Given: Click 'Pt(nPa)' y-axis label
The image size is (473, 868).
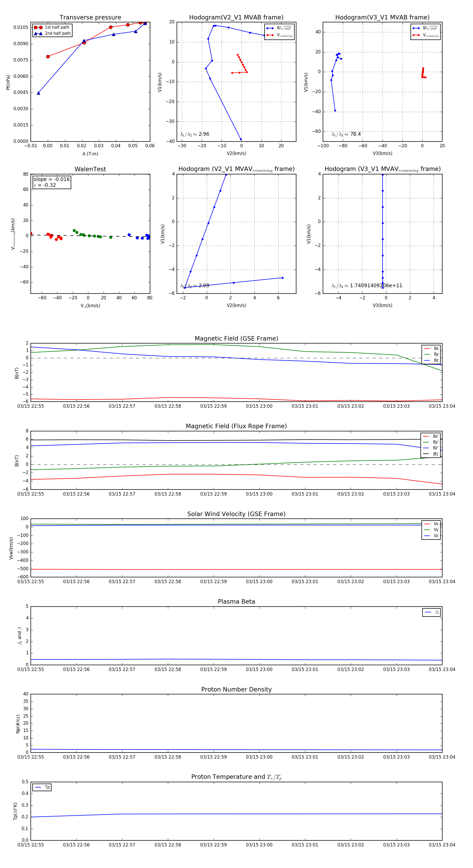Looking at the screenshot, I should (x=8, y=82).
